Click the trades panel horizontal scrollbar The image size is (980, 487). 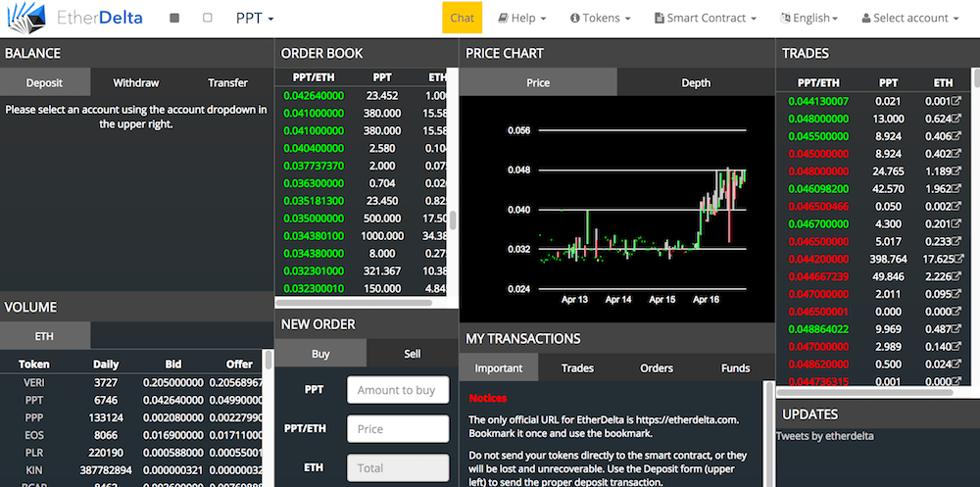tap(864, 393)
